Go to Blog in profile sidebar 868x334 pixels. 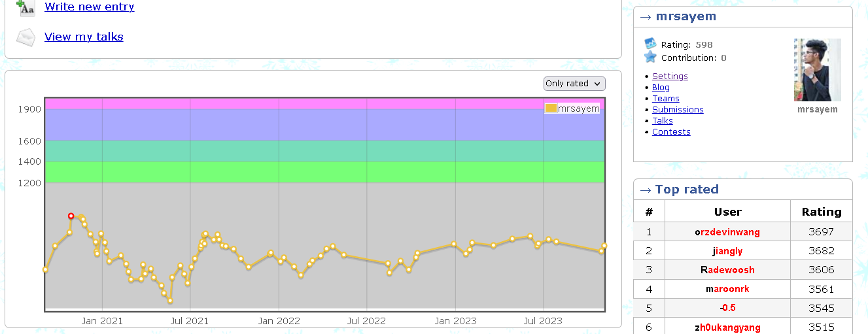click(661, 88)
